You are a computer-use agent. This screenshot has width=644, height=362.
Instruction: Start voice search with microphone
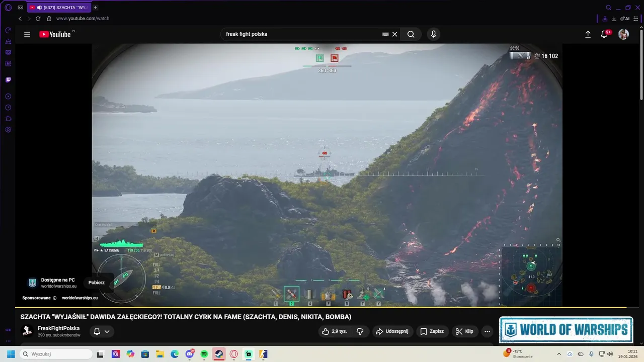pyautogui.click(x=434, y=34)
